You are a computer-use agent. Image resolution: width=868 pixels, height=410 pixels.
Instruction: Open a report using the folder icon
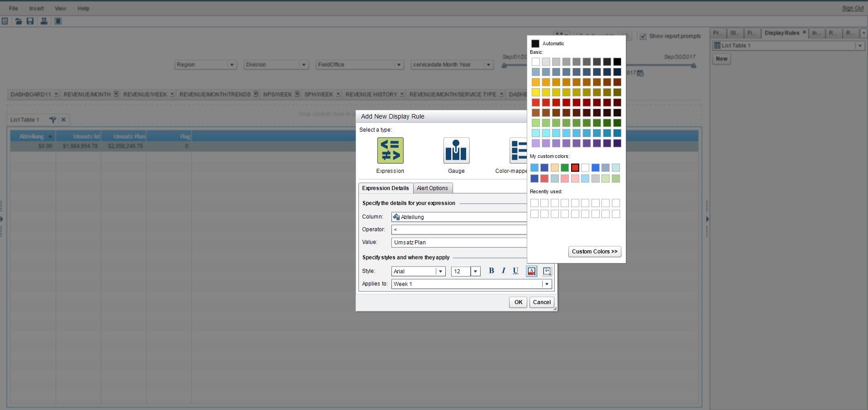click(19, 21)
